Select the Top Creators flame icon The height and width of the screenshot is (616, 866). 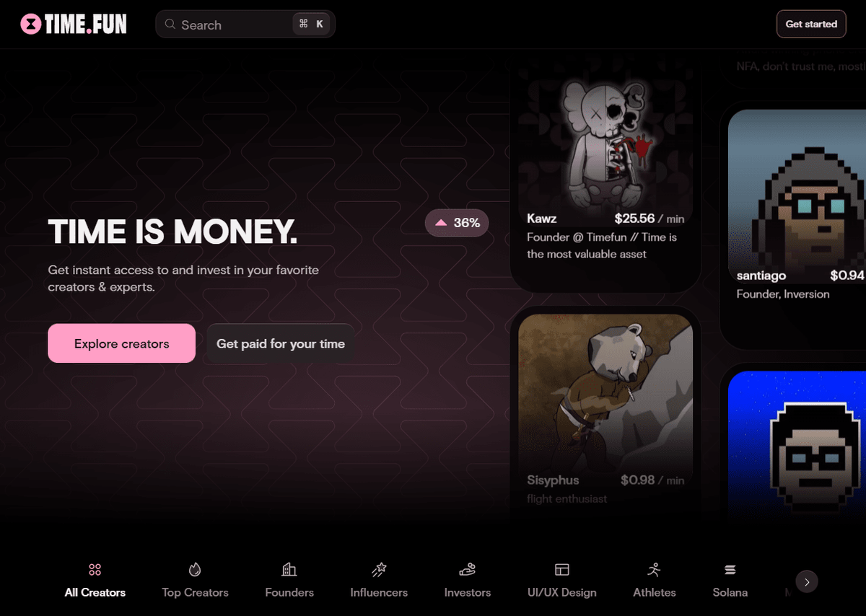[x=195, y=570]
